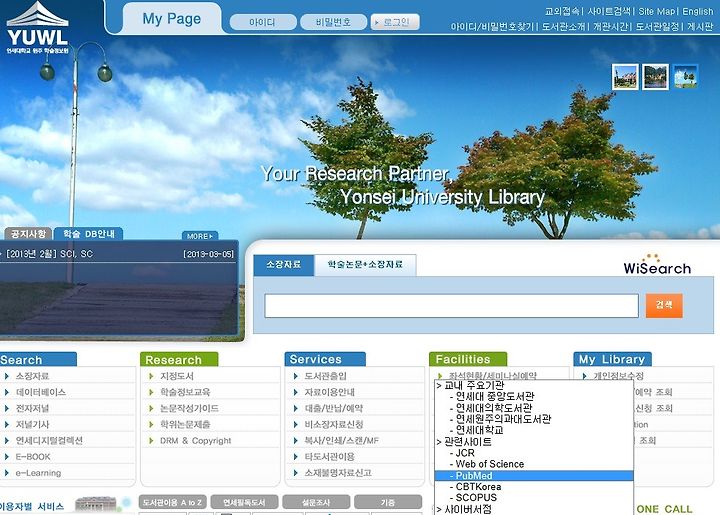
Task: Focus the 아이디 username field
Action: coord(263,22)
